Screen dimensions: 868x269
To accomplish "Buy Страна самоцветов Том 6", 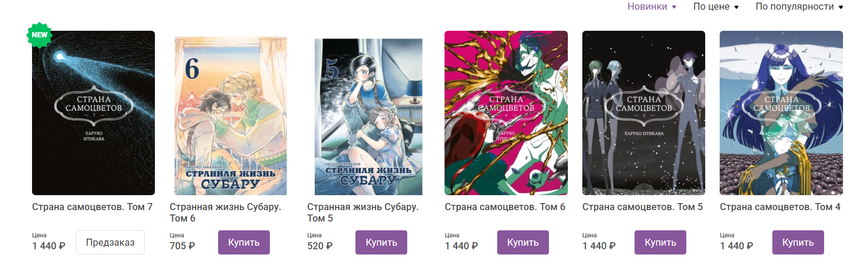I will [x=523, y=242].
